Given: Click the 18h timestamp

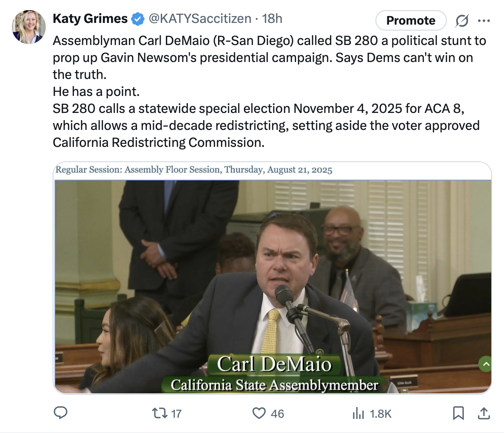Looking at the screenshot, I should click(272, 19).
